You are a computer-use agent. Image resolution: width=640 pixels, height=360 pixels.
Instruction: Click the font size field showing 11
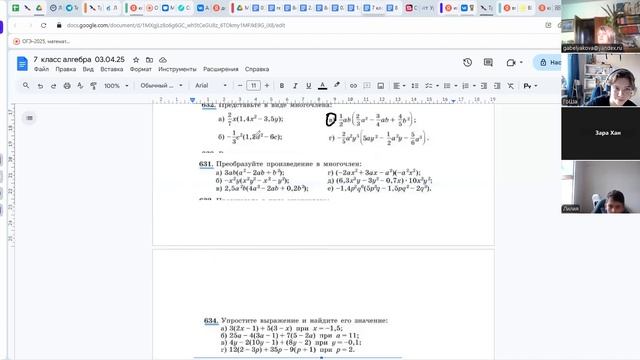pyautogui.click(x=253, y=86)
